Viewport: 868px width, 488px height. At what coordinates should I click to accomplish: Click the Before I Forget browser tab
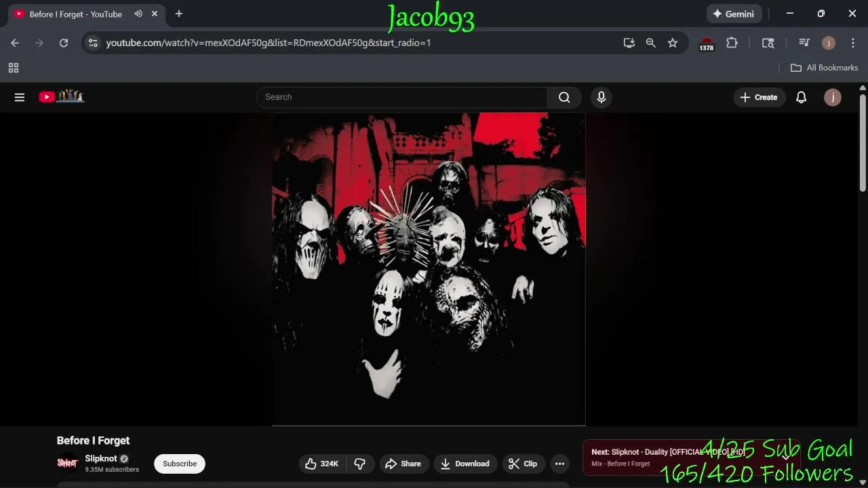(76, 14)
